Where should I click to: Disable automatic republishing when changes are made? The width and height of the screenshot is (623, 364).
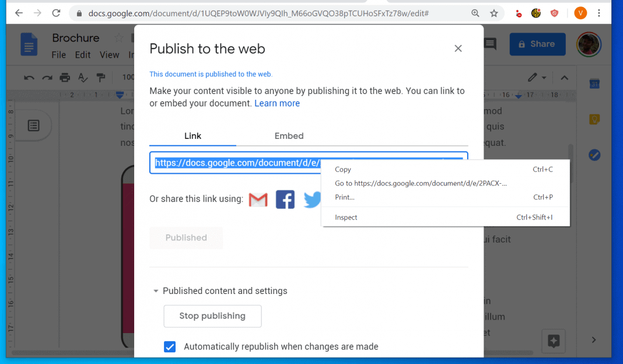pyautogui.click(x=169, y=346)
